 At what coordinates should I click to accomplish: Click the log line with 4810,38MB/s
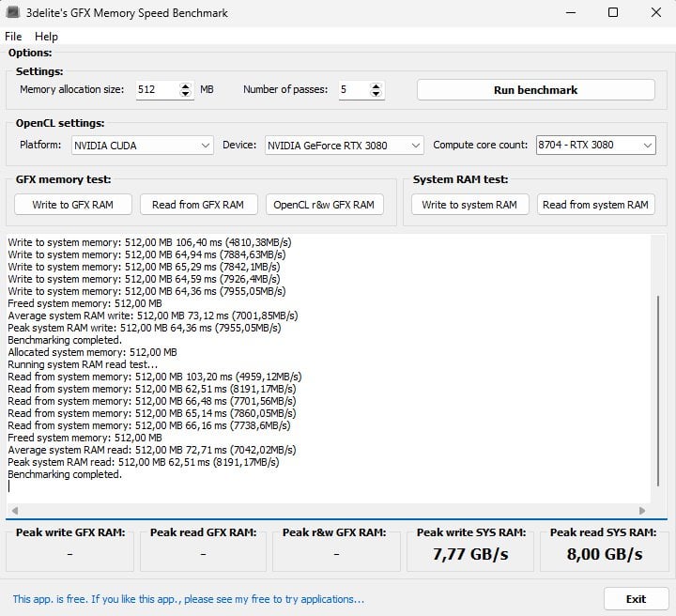tap(149, 242)
